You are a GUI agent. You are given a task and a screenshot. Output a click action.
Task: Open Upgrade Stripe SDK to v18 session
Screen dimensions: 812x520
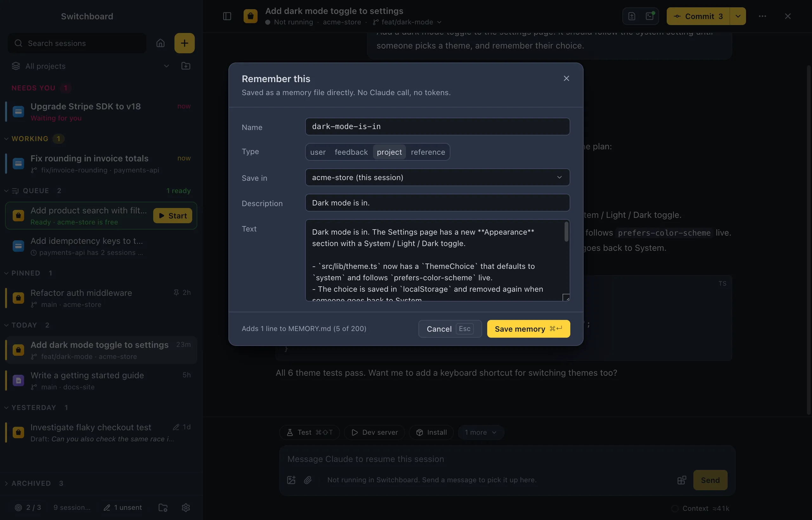pos(101,112)
